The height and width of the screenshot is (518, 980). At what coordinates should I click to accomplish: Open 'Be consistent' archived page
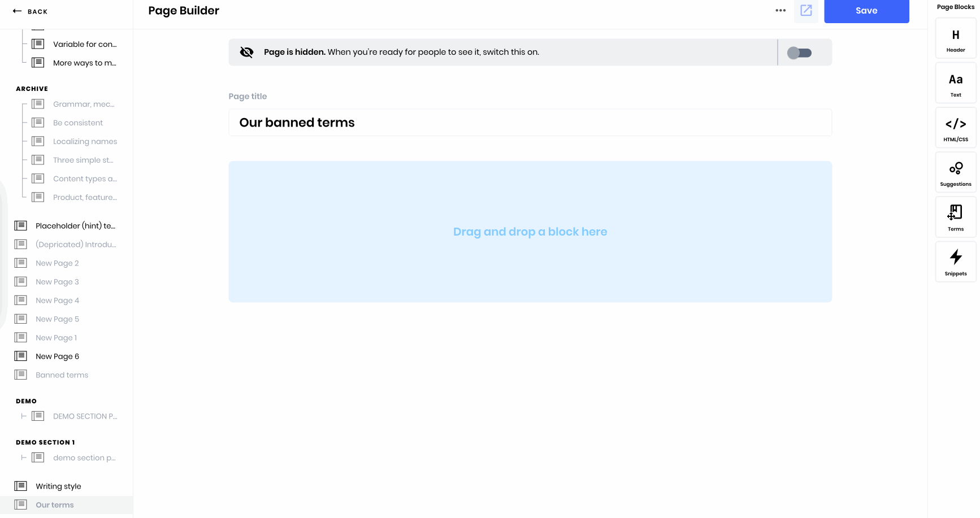click(78, 123)
